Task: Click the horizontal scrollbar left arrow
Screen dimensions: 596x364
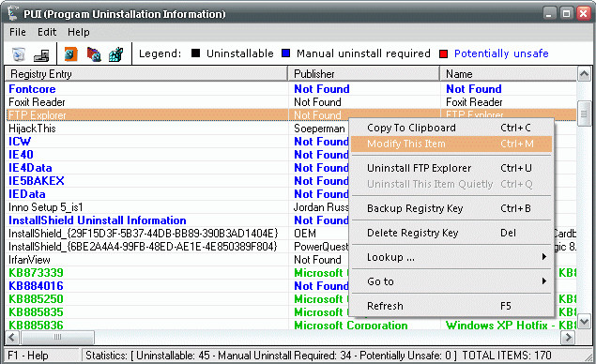Action: point(12,337)
